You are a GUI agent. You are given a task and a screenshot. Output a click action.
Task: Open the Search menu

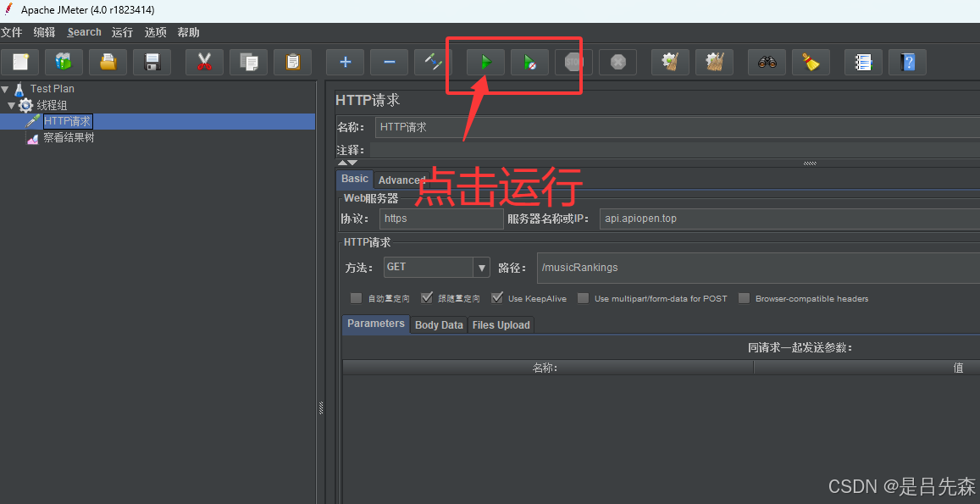tap(85, 32)
